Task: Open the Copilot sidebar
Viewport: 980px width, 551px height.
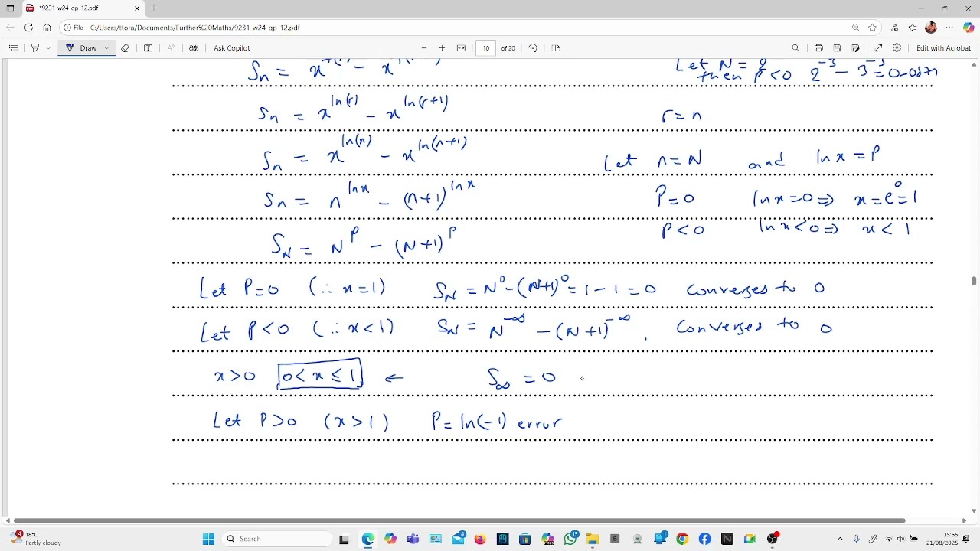Action: pos(969,28)
